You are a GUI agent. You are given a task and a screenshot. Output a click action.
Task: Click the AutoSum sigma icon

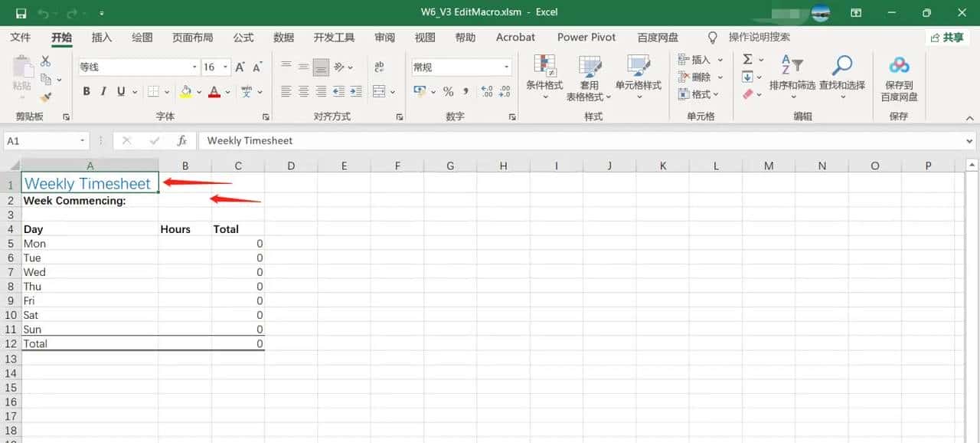pyautogui.click(x=747, y=60)
